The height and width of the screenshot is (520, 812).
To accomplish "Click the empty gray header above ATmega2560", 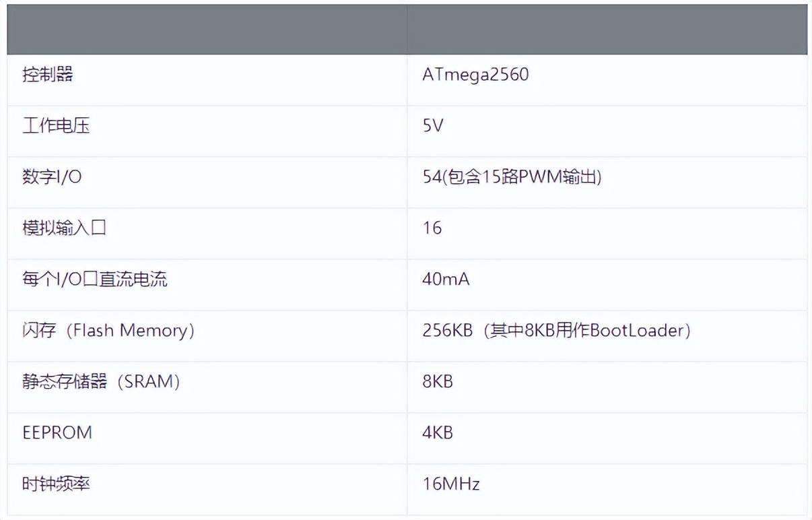I will click(x=607, y=30).
